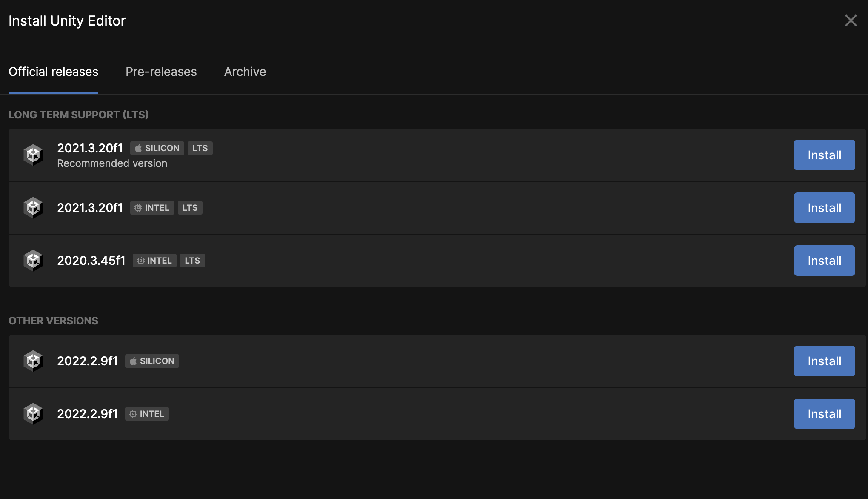
Task: Select the Official releases tab
Action: 53,72
